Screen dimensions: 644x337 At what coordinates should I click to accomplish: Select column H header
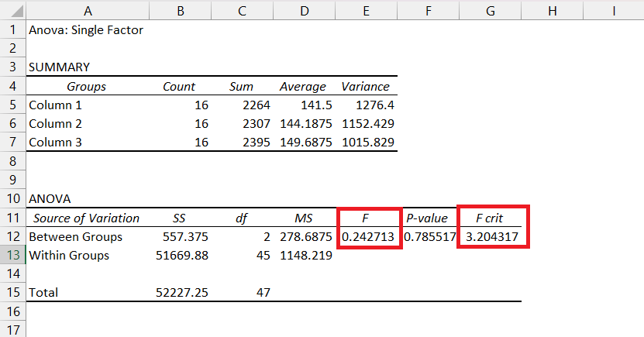tap(553, 11)
